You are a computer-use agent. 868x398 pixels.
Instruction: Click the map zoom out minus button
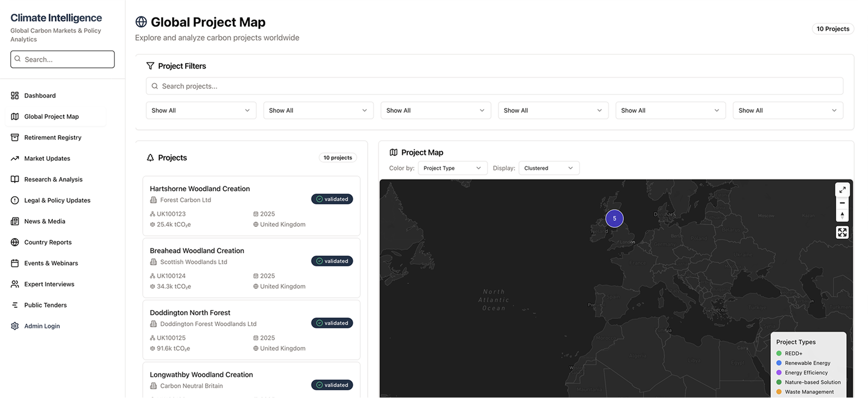pyautogui.click(x=842, y=203)
